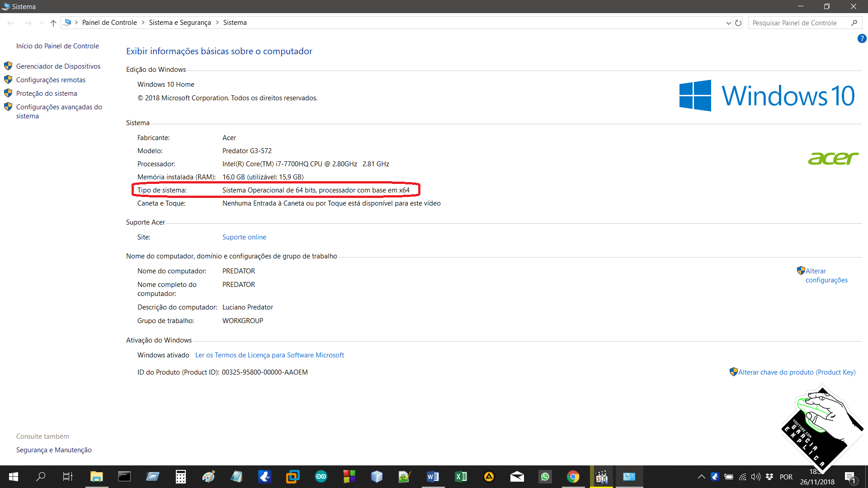Screen dimensions: 868x488
Task: Show hidden system tray icons
Action: (701, 477)
